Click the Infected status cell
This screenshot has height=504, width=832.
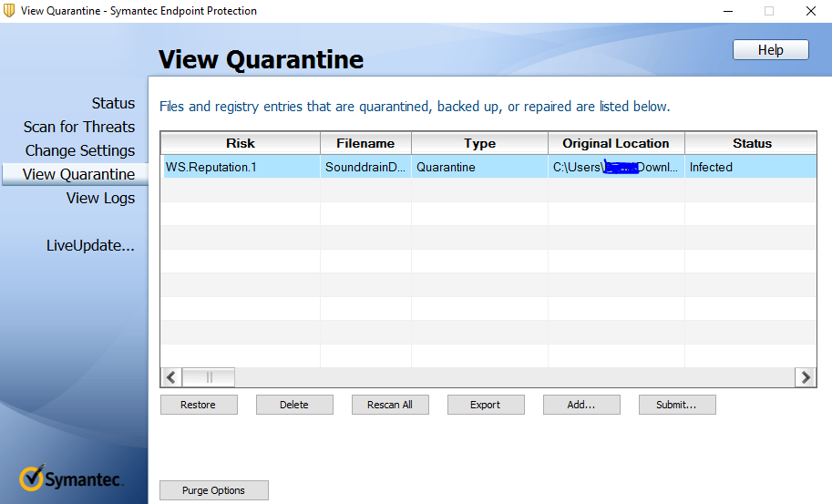click(751, 167)
